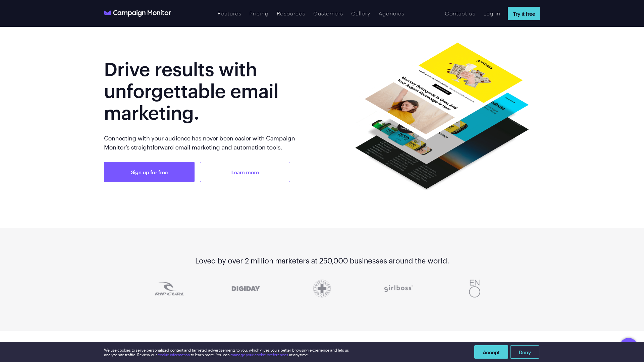644x362 pixels.
Task: Click the Sign up for free button
Action: click(x=149, y=172)
